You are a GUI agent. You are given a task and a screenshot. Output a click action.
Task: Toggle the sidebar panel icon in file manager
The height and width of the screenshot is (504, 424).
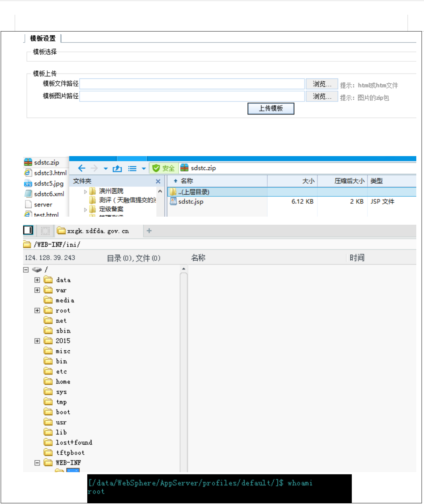pyautogui.click(x=28, y=230)
